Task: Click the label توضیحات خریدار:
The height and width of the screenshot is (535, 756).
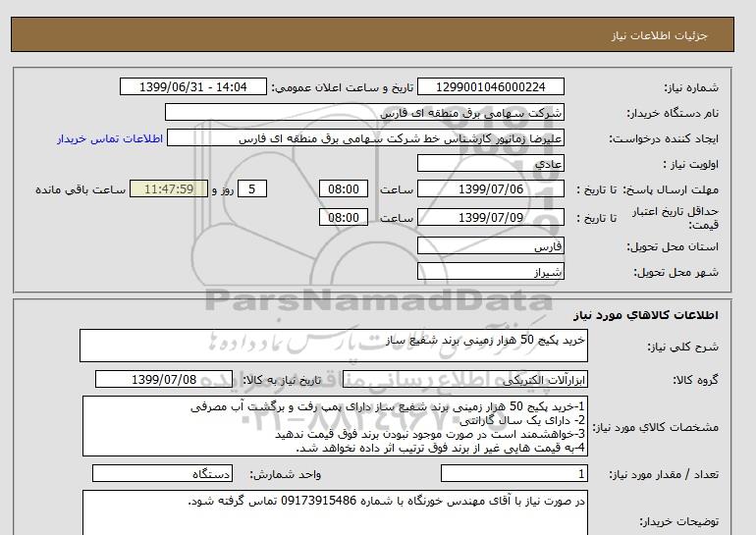Action: (x=678, y=522)
